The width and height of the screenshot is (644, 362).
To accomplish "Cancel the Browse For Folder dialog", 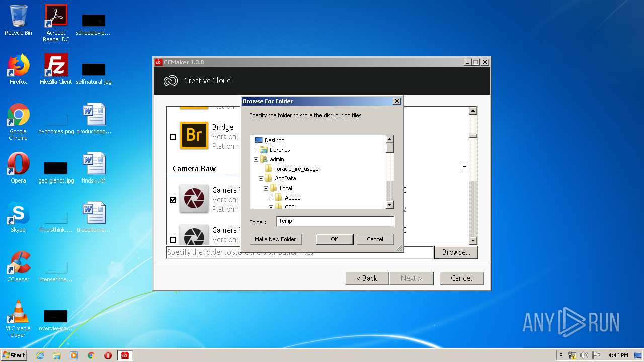I will [375, 239].
